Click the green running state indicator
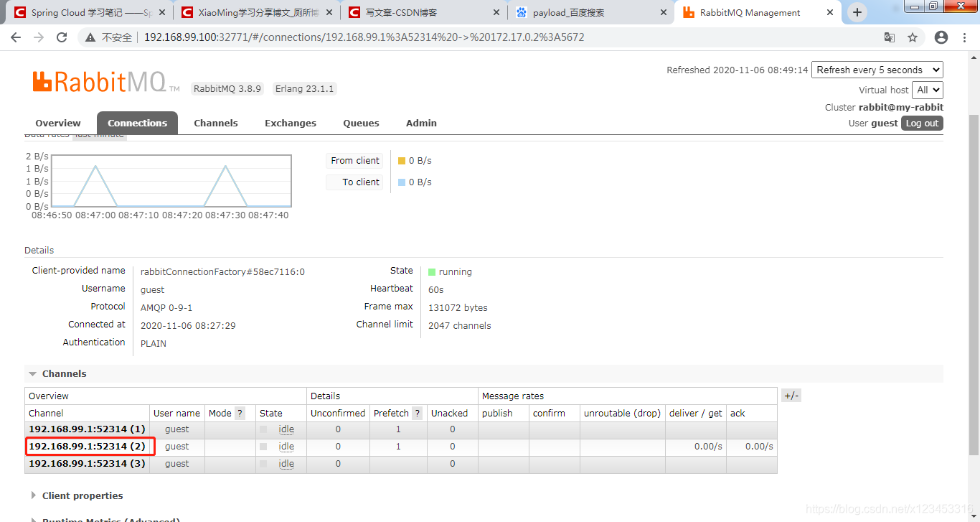The image size is (980, 522). pyautogui.click(x=432, y=272)
